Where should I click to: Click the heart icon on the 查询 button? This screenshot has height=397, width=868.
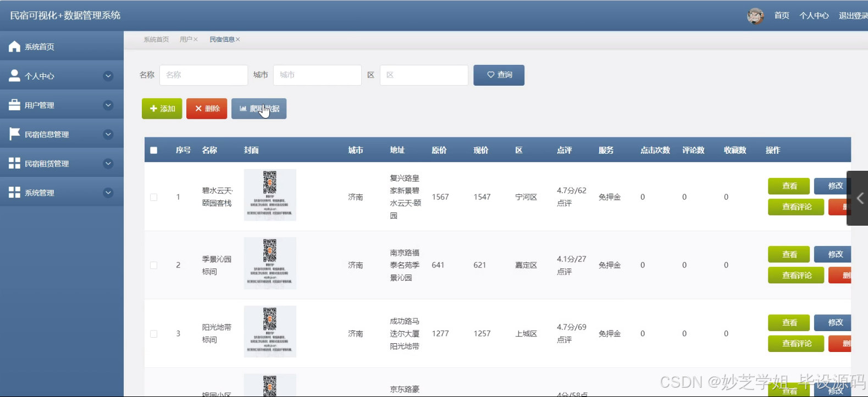(x=491, y=75)
